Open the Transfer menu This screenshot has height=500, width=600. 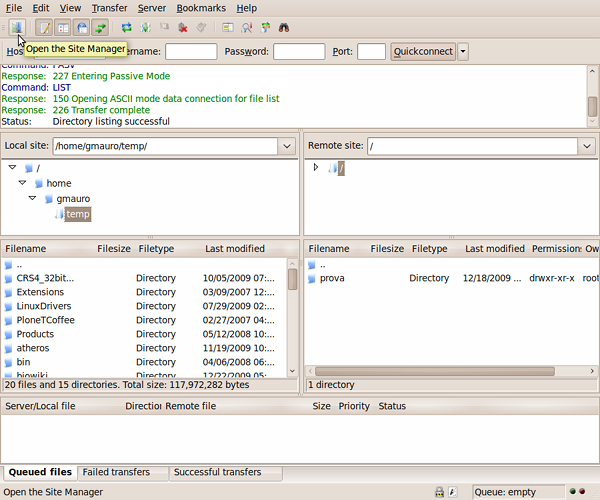click(109, 8)
